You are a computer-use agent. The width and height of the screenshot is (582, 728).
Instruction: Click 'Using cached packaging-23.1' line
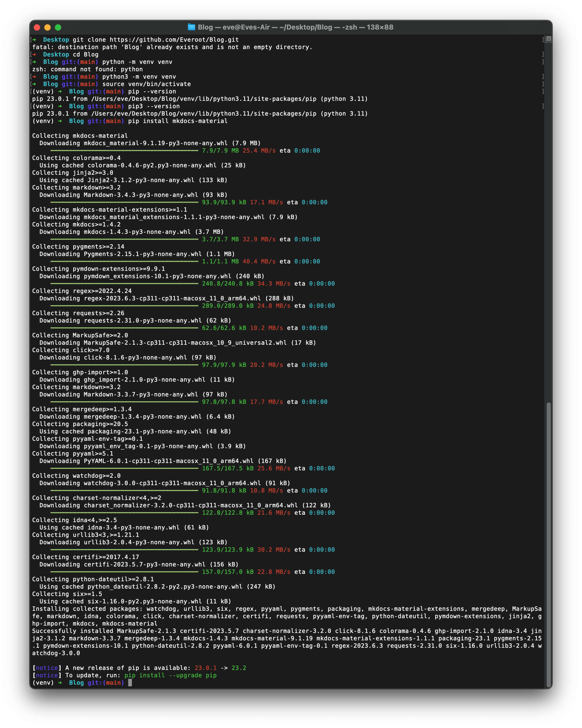pyautogui.click(x=135, y=431)
